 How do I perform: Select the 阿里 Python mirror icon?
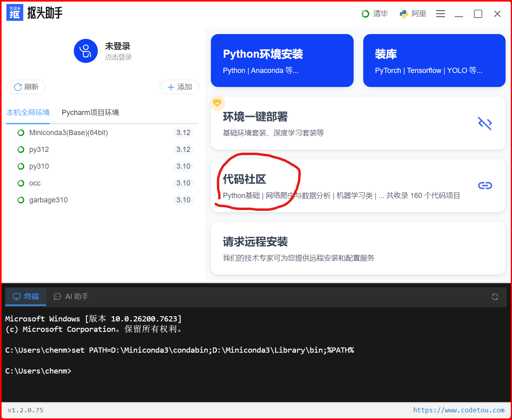tap(404, 14)
